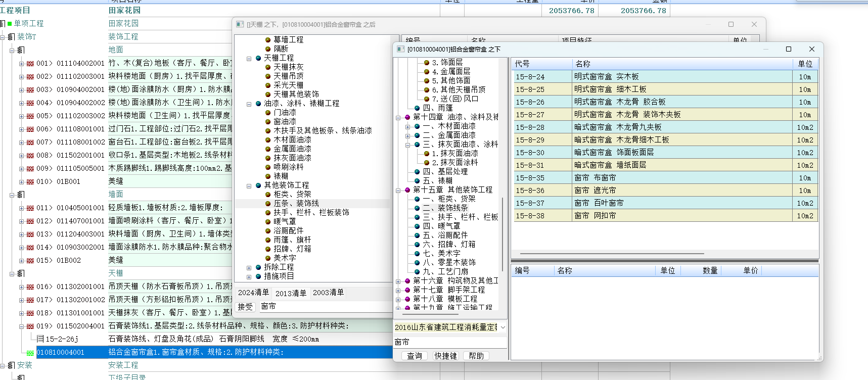868x380 pixels.
Task: Click the horizontal scrollbar of quota list
Action: [x=612, y=254]
